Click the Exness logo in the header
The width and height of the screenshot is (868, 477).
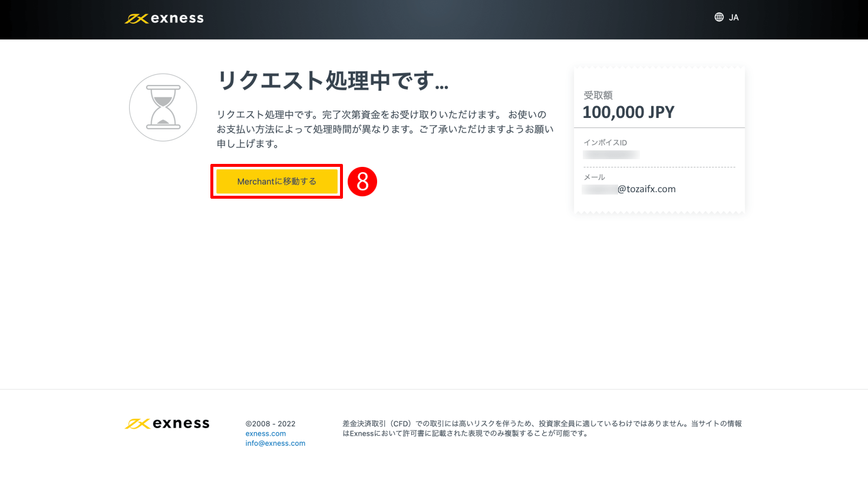(x=163, y=18)
